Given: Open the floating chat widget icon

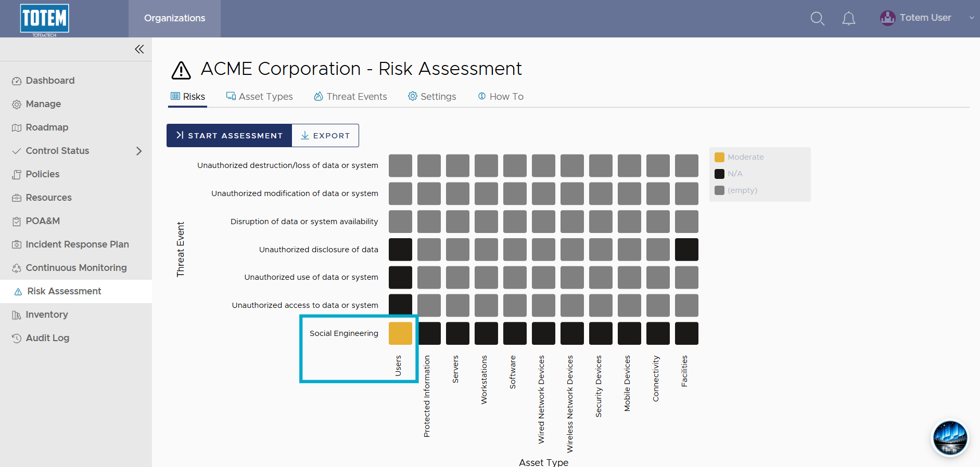Looking at the screenshot, I should point(950,438).
